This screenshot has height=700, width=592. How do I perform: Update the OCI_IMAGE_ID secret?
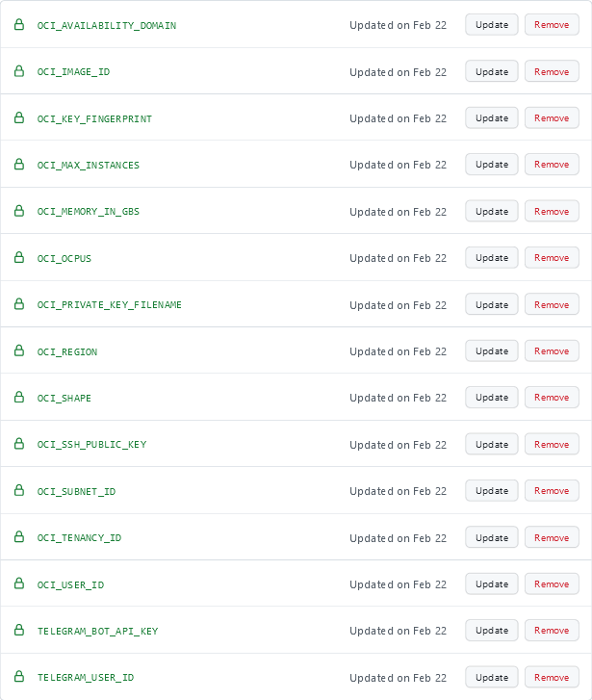pos(492,71)
